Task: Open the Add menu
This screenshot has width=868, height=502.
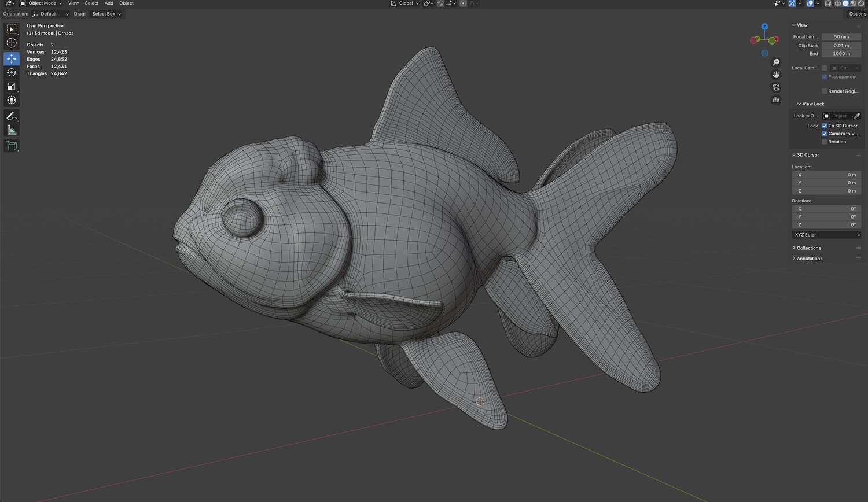Action: click(x=109, y=3)
